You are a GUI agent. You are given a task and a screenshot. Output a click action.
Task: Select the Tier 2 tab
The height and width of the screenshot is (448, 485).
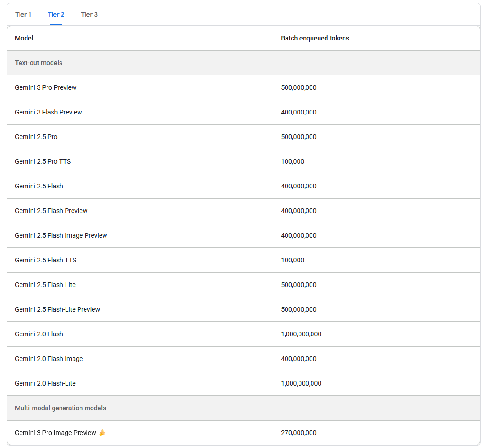tap(56, 14)
